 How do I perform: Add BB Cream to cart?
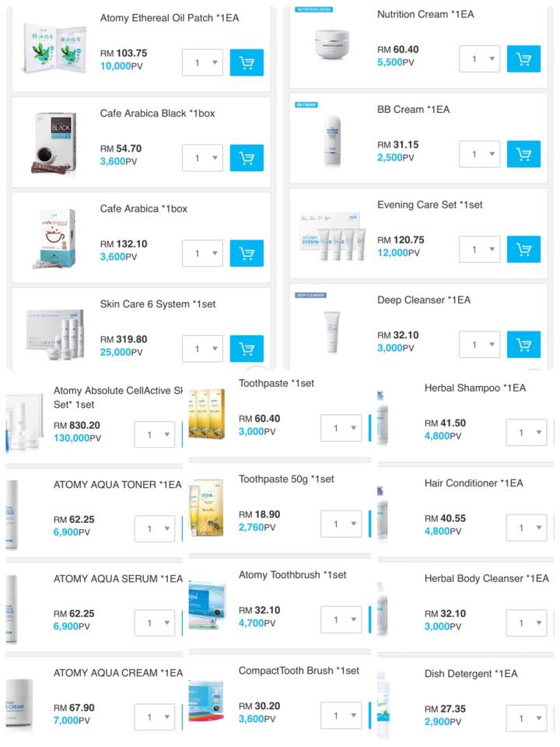523,154
